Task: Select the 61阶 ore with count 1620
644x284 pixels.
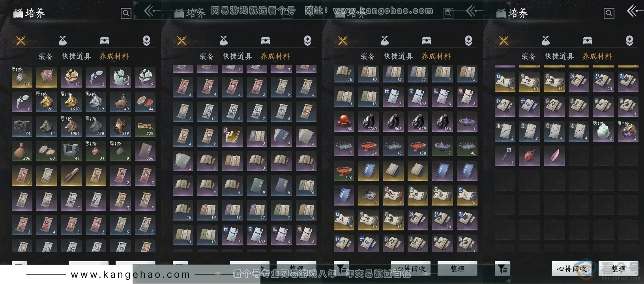Action: coord(71,102)
